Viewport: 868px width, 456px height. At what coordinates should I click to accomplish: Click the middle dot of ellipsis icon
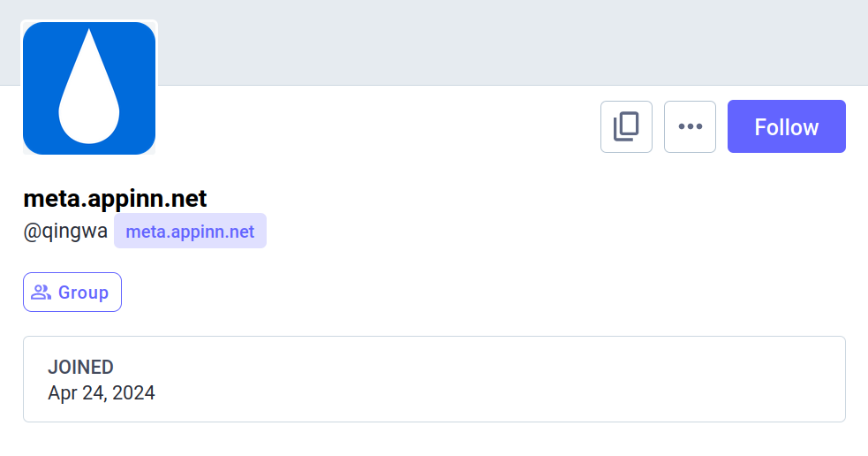[x=690, y=126]
